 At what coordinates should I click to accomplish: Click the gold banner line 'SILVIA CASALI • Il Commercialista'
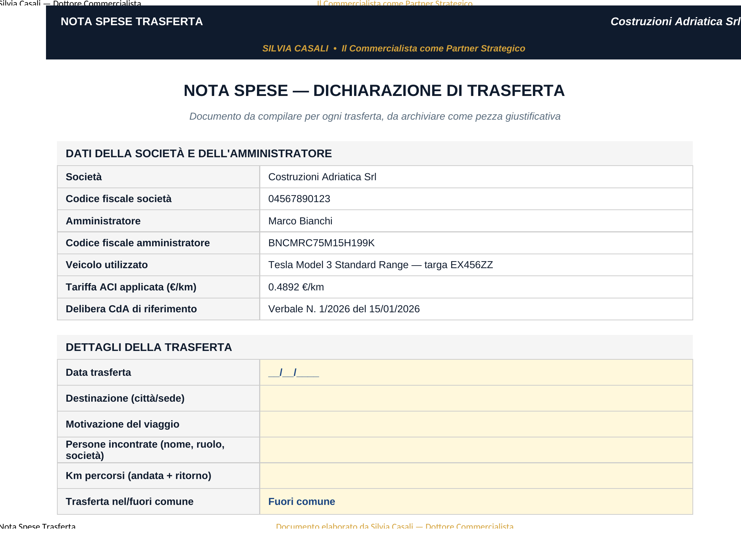click(393, 49)
